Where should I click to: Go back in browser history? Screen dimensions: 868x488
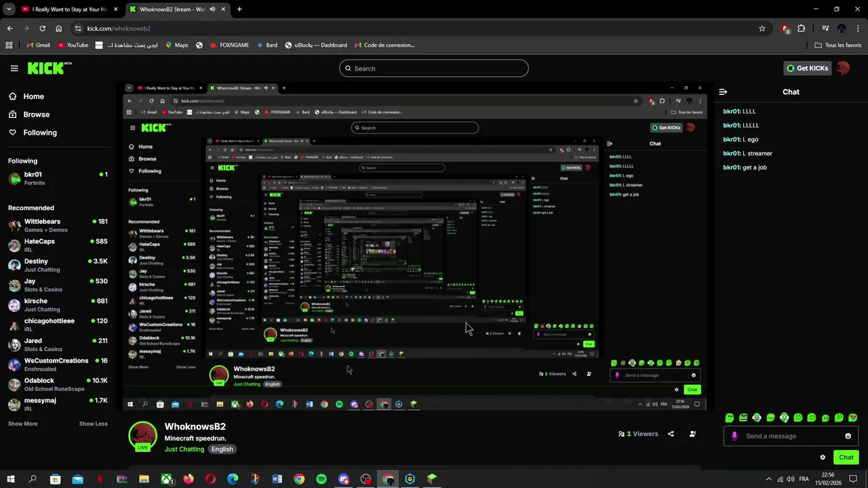9,28
